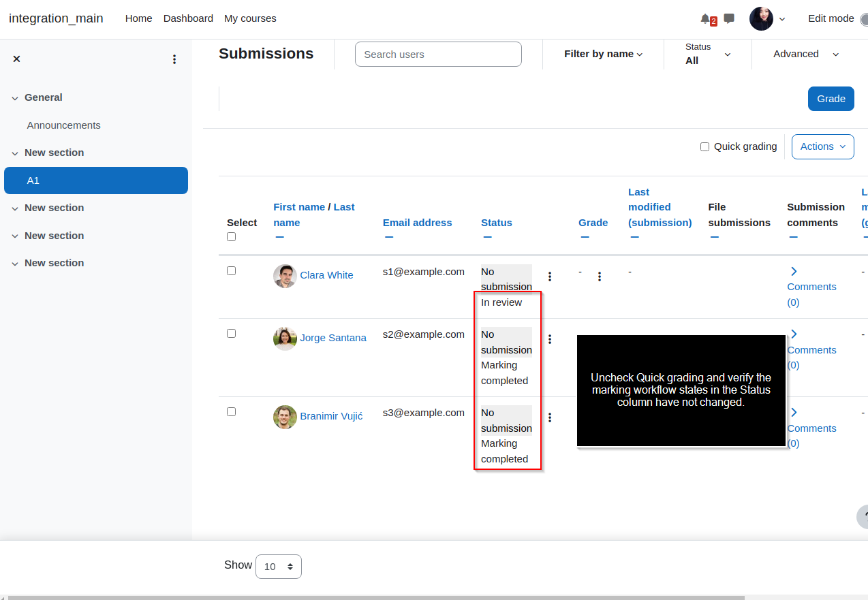Screen dimensions: 868x600
Task: Open Clara White's Comments (0) link
Action: click(x=811, y=294)
